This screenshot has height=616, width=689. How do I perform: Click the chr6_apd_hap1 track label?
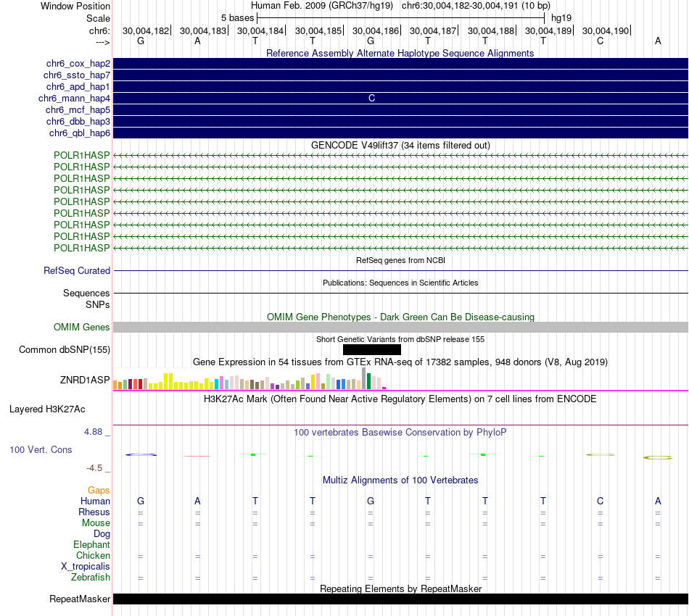[78, 86]
